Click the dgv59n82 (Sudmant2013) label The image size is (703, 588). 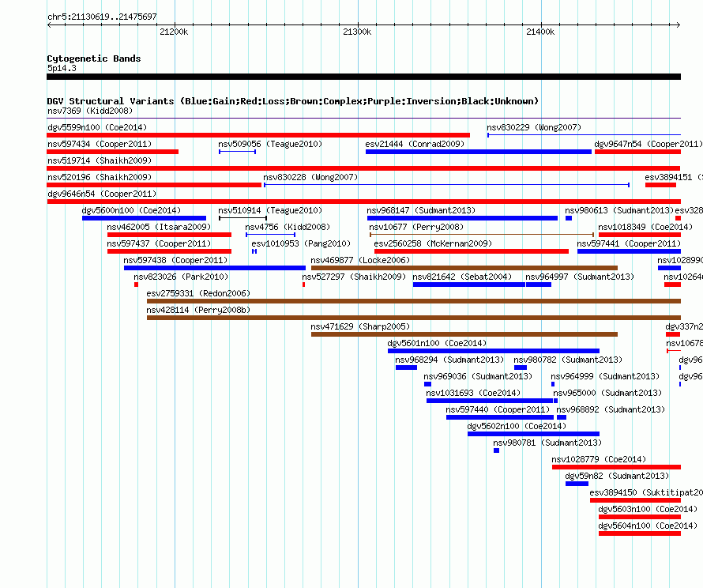pyautogui.click(x=617, y=476)
